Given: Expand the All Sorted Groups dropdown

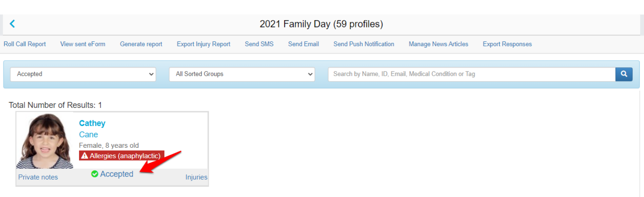Looking at the screenshot, I should click(x=242, y=74).
